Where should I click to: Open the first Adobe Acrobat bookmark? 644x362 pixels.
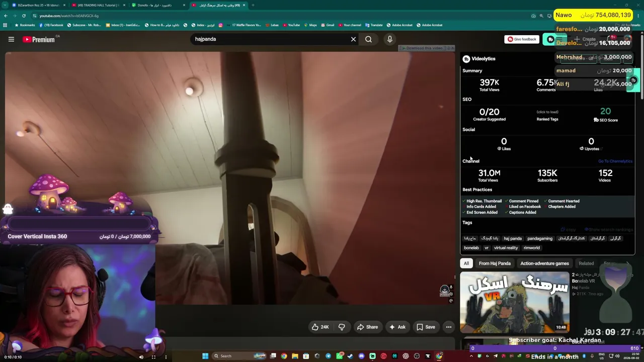point(399,25)
